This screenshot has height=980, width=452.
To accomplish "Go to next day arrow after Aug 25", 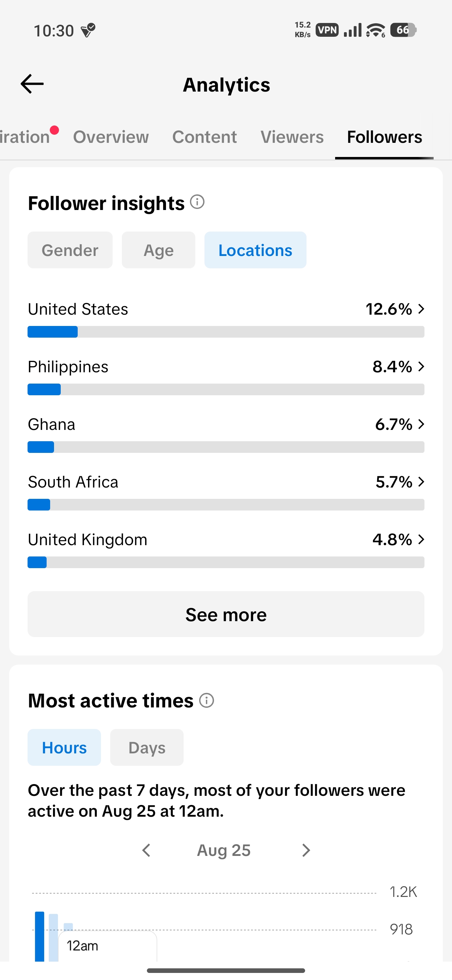I will (306, 850).
